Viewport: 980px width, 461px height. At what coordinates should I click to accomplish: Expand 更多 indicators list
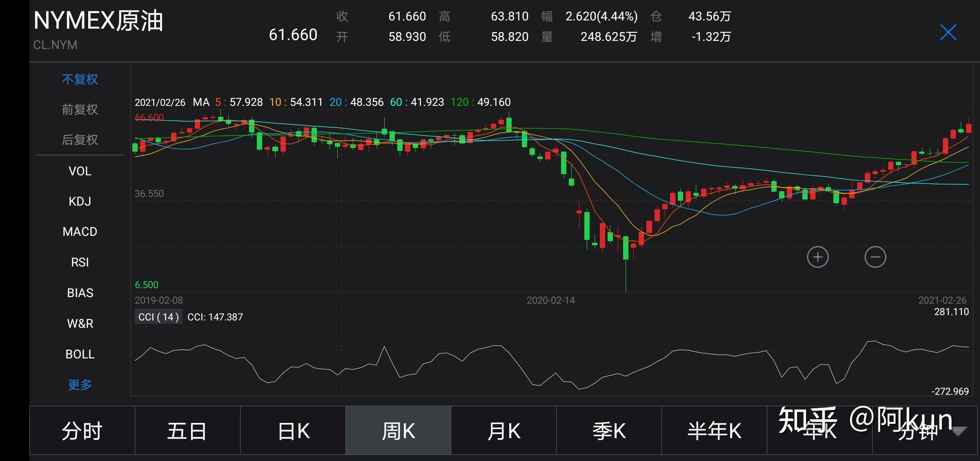click(80, 385)
